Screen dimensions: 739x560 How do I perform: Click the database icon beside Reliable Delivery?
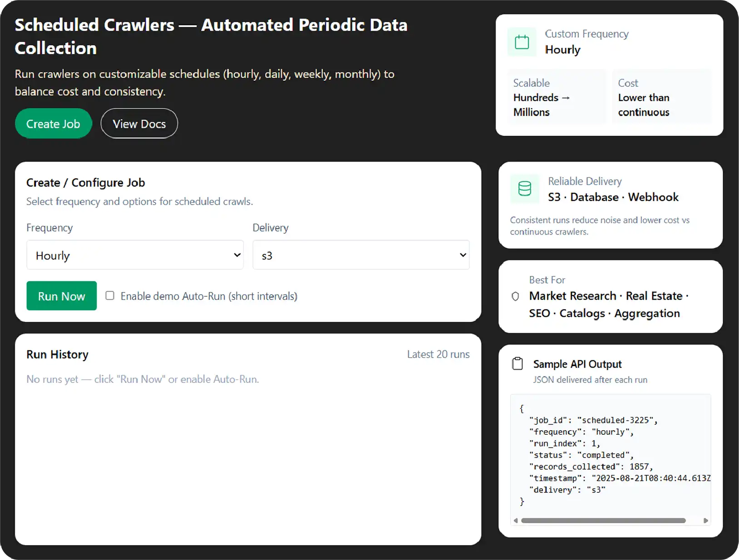(x=524, y=189)
